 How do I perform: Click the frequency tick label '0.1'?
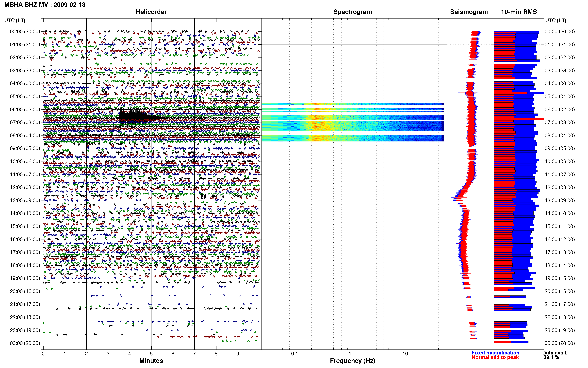(295, 354)
